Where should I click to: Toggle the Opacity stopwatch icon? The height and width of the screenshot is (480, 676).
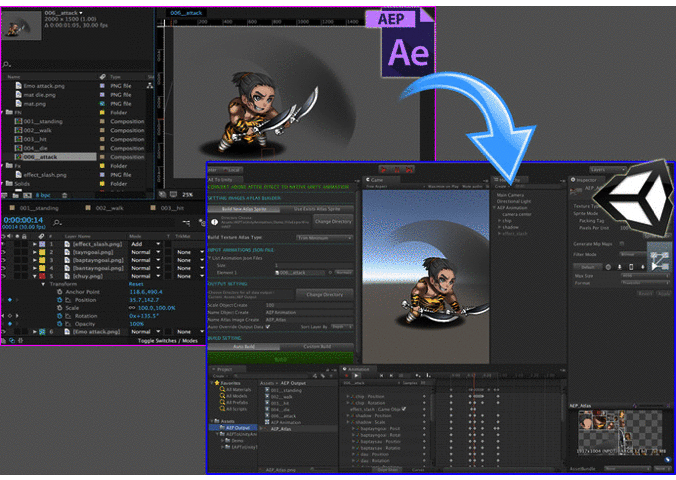59,324
